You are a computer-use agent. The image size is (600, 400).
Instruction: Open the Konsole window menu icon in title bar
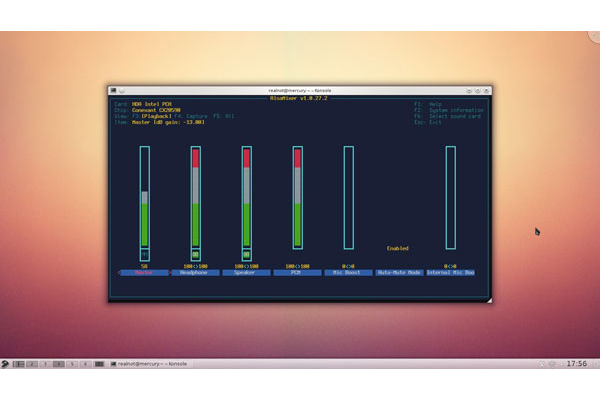[x=113, y=90]
